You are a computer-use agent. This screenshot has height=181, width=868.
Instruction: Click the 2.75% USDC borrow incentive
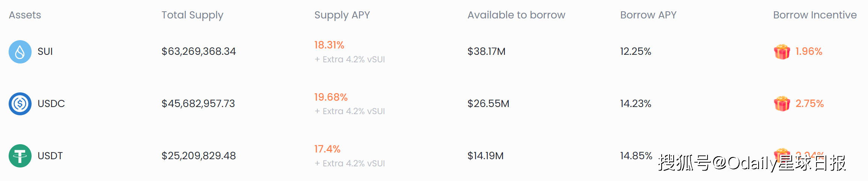point(810,104)
